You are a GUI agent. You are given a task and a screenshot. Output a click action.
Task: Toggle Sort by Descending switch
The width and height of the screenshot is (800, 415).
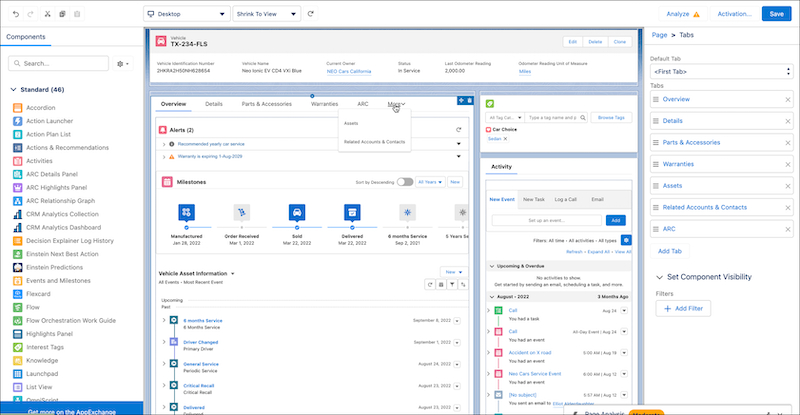tap(405, 182)
